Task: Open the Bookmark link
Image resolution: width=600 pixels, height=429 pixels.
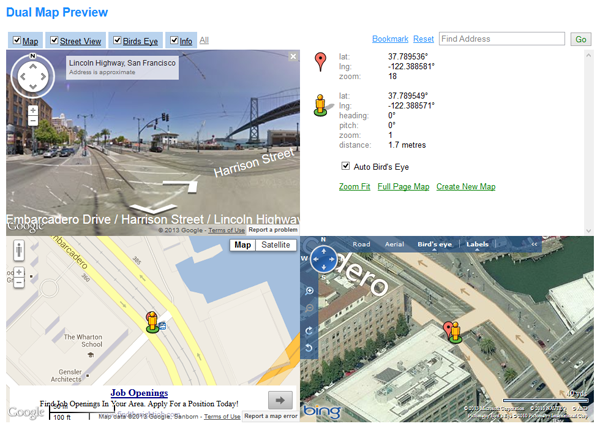Action: (x=390, y=39)
